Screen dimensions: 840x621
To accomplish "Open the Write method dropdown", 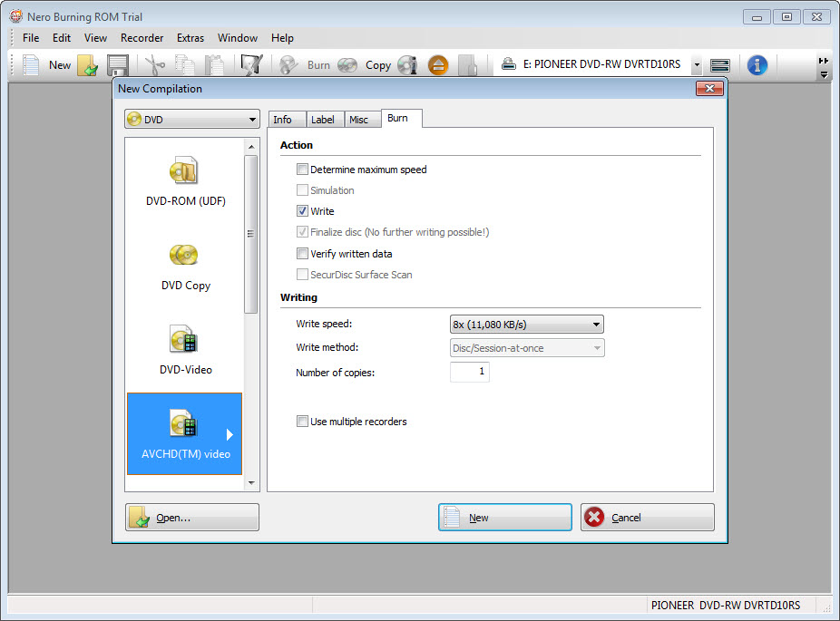I will click(x=527, y=348).
